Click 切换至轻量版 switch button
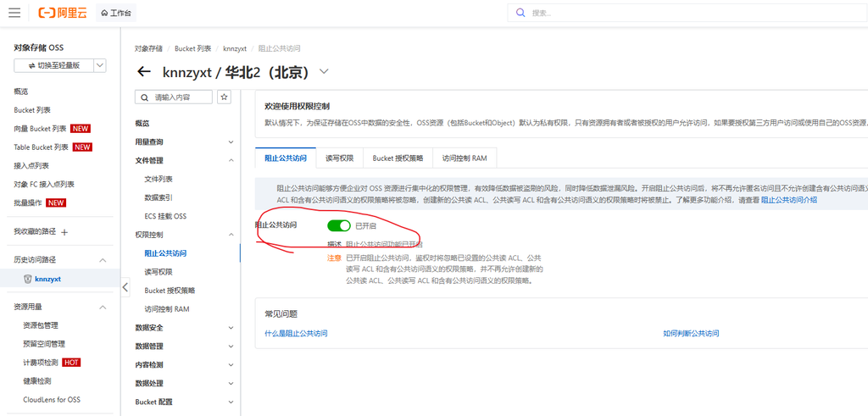This screenshot has height=416, width=868. tap(54, 65)
